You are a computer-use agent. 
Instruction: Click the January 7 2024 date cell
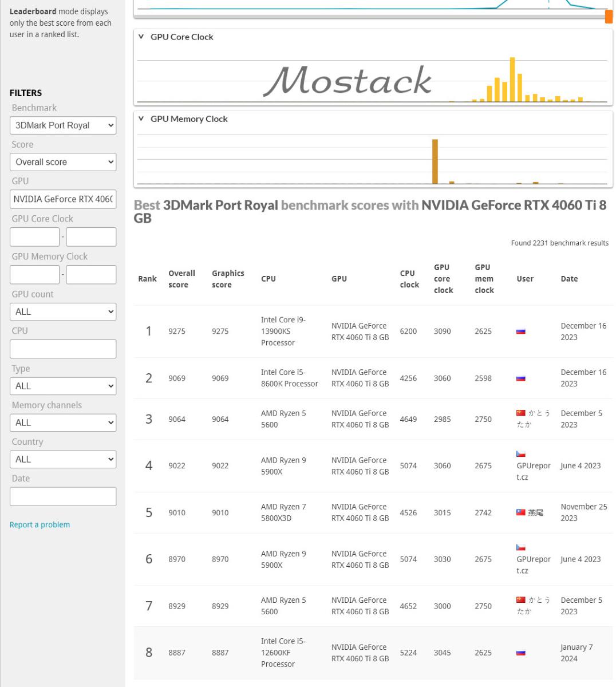[577, 653]
